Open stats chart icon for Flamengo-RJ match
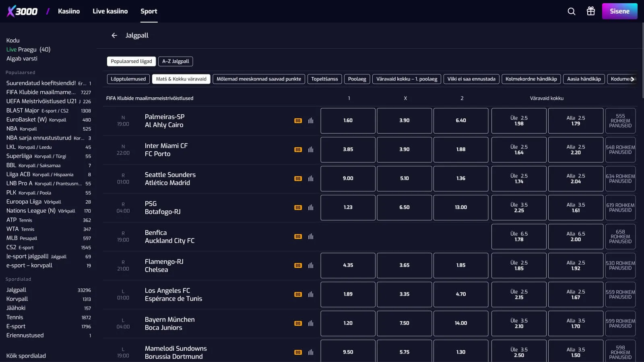 pos(311,265)
